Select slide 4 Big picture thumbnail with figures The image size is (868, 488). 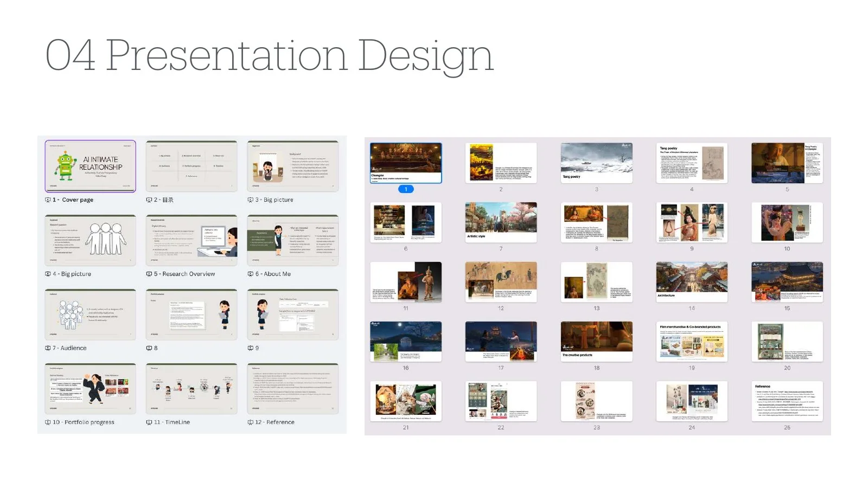tap(91, 240)
